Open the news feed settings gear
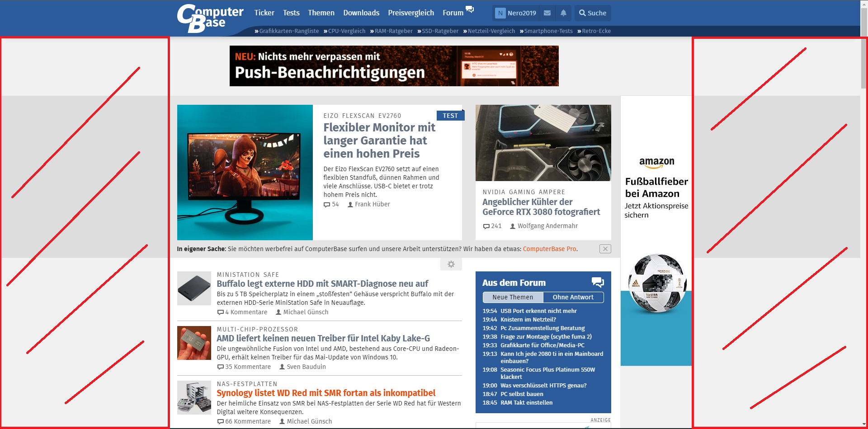The width and height of the screenshot is (868, 429). point(451,264)
